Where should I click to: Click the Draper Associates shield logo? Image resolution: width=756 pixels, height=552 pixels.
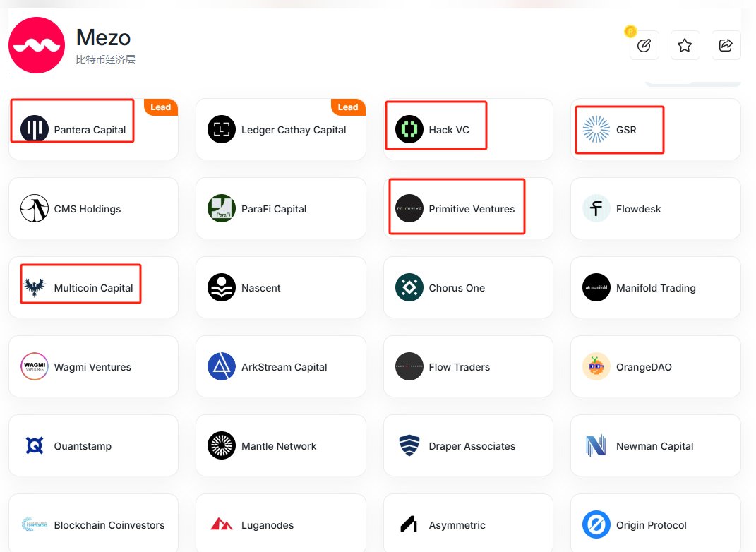click(409, 445)
